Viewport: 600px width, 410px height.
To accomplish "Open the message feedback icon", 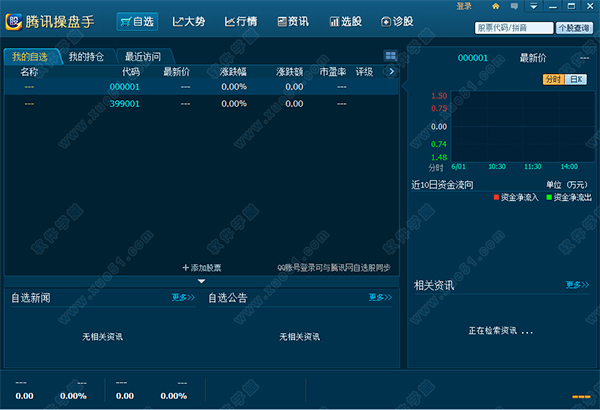I will [x=514, y=6].
